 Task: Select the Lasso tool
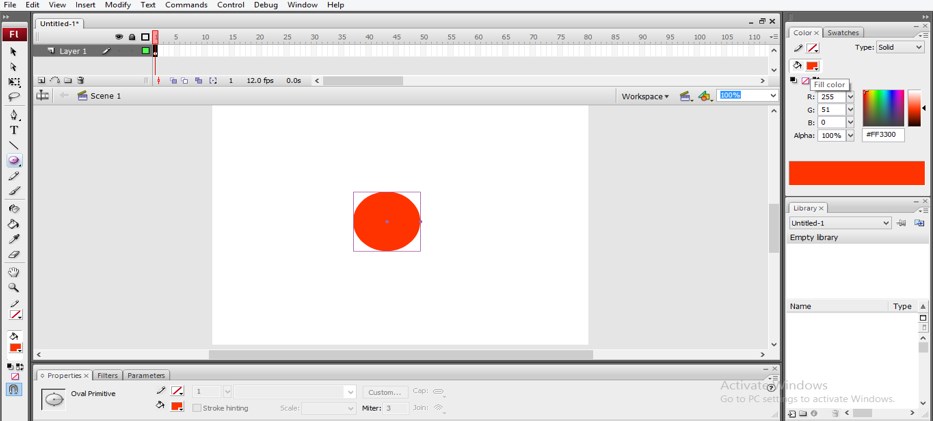click(14, 98)
